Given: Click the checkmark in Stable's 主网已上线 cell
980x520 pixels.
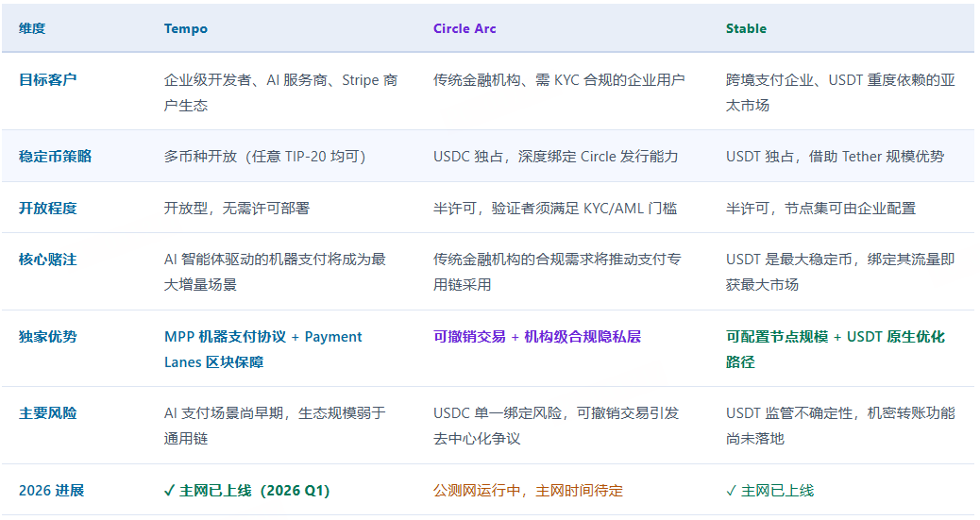Looking at the screenshot, I should click(x=731, y=491).
